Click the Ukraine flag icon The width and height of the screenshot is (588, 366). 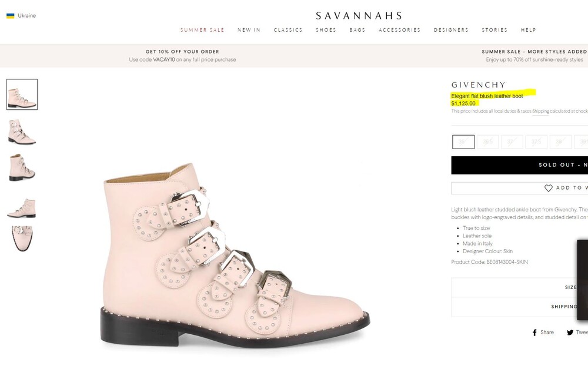click(x=11, y=16)
